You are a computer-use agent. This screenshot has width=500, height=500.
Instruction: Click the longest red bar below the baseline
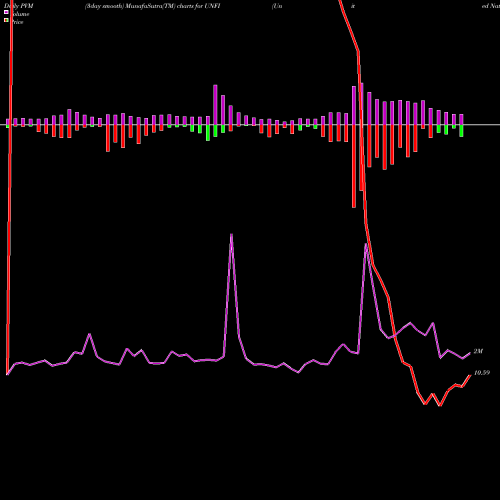[x=354, y=166]
